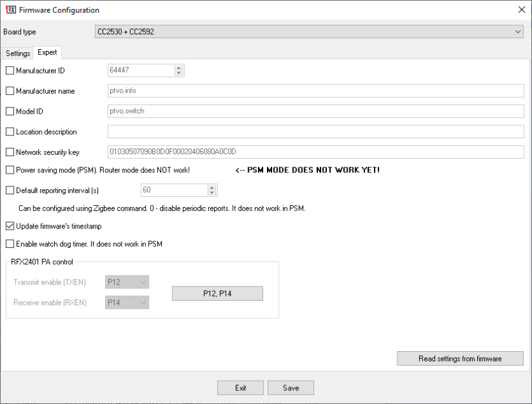Enable the Manufacturer name checkbox
The image size is (532, 404).
pos(10,91)
